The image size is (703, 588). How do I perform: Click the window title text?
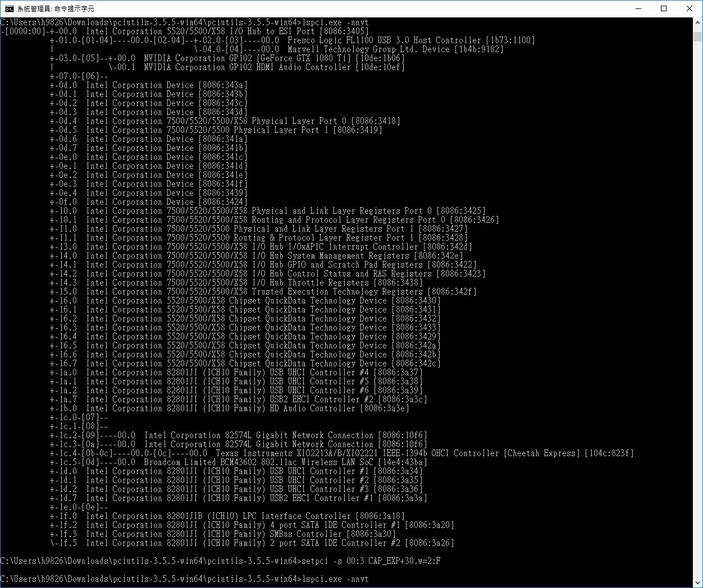click(56, 8)
